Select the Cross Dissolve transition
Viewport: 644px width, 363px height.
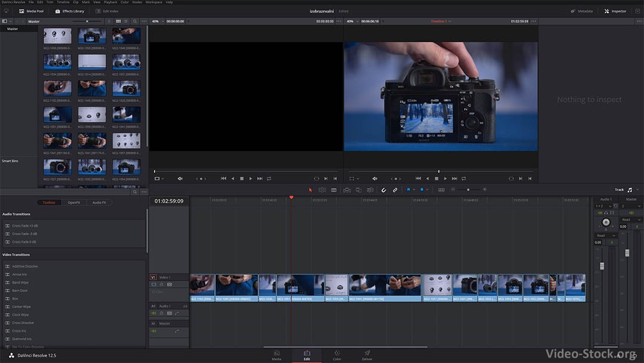click(x=23, y=323)
